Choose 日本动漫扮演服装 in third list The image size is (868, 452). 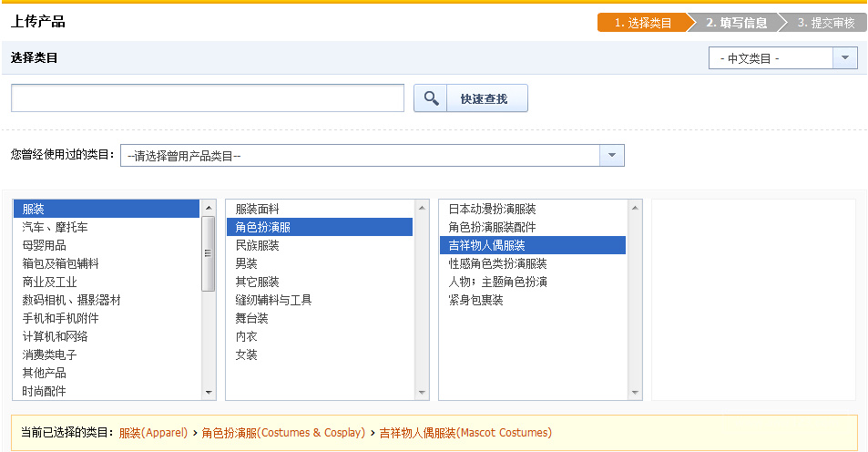click(493, 209)
